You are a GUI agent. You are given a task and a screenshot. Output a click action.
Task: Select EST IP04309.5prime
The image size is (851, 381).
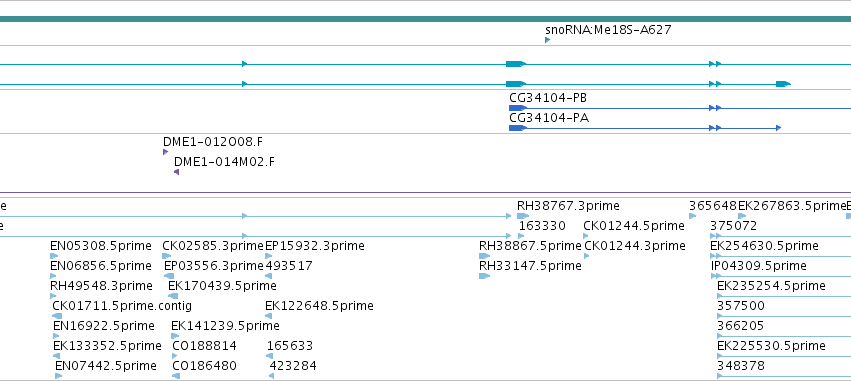[x=759, y=266]
